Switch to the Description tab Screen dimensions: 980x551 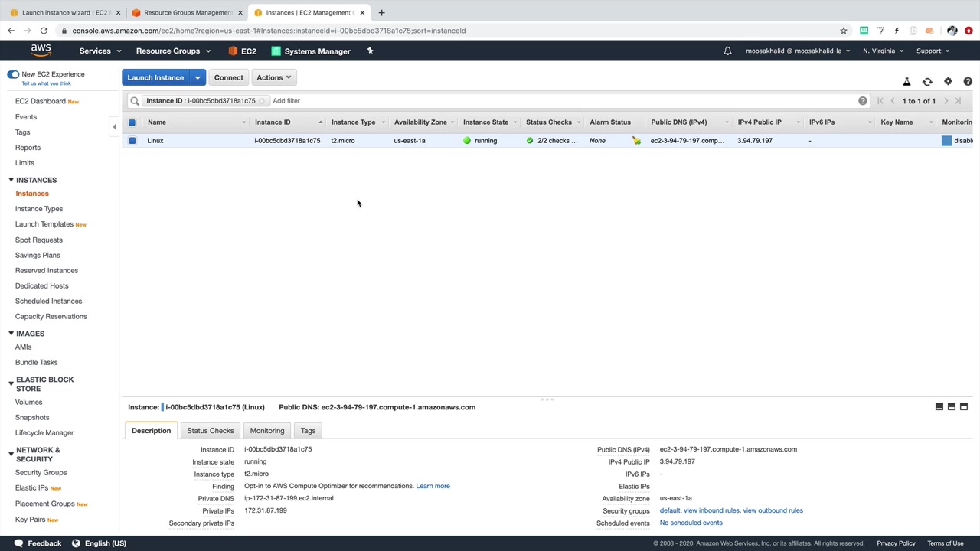pyautogui.click(x=151, y=431)
